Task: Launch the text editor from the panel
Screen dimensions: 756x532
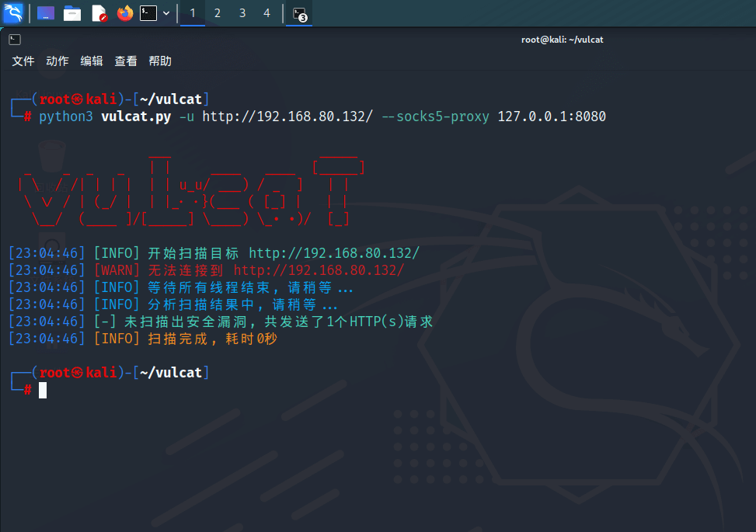Action: 99,13
